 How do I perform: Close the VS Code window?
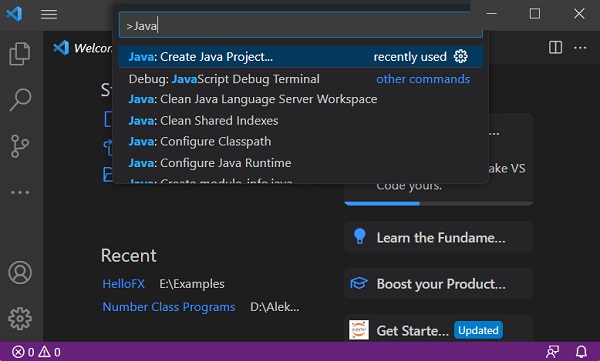579,14
